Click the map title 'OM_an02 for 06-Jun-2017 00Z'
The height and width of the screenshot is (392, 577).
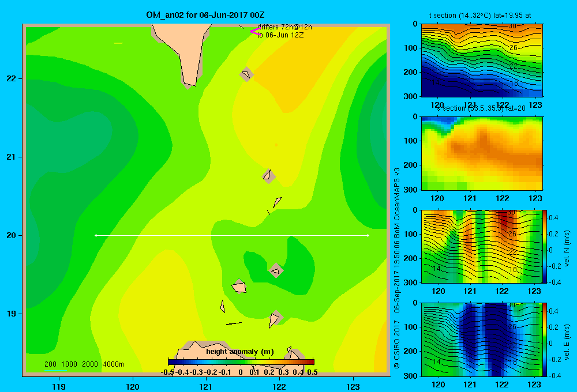205,15
